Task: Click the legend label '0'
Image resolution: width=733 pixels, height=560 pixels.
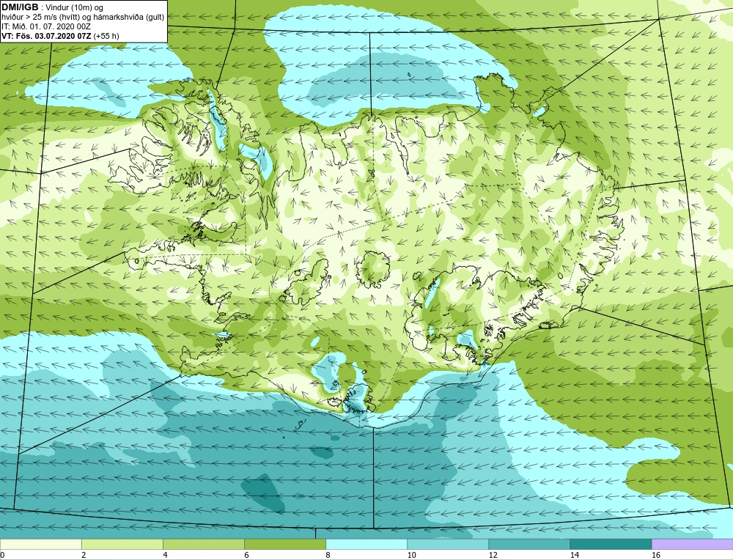Action: click(x=2, y=555)
